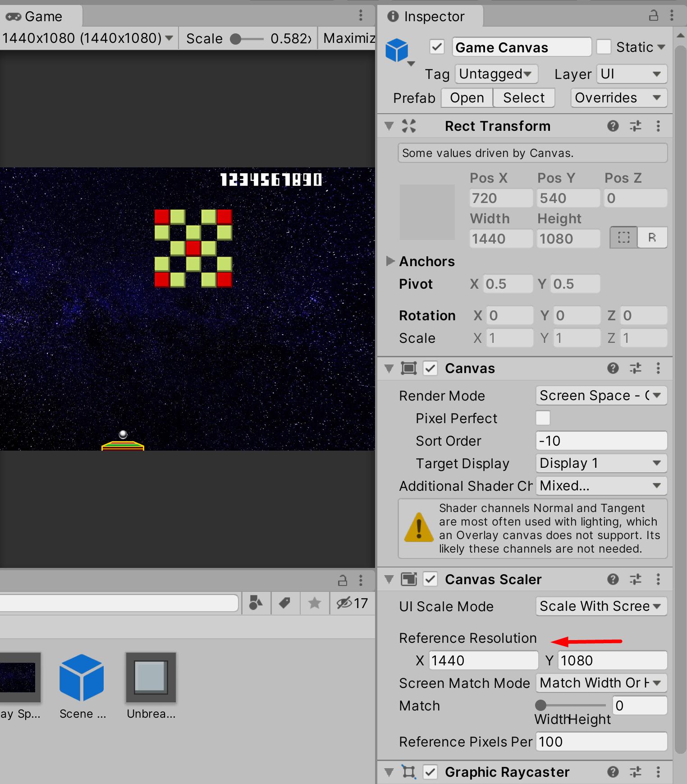The height and width of the screenshot is (784, 687).
Task: Collapse the Rect Transform component
Action: coord(389,126)
